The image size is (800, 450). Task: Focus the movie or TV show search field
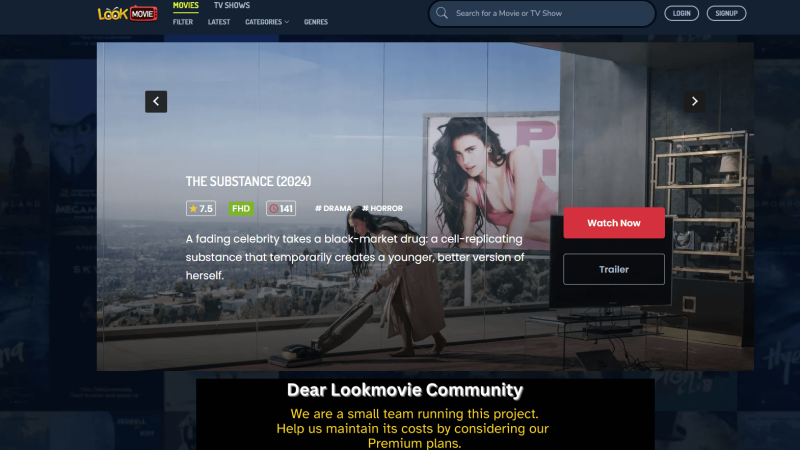click(x=542, y=13)
